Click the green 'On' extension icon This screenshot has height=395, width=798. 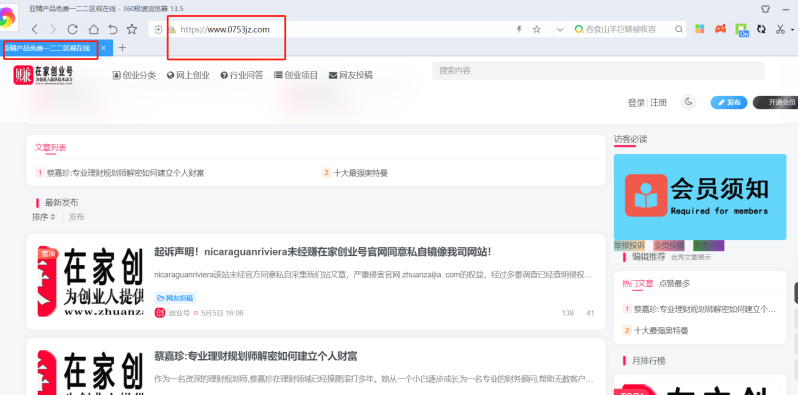click(742, 30)
